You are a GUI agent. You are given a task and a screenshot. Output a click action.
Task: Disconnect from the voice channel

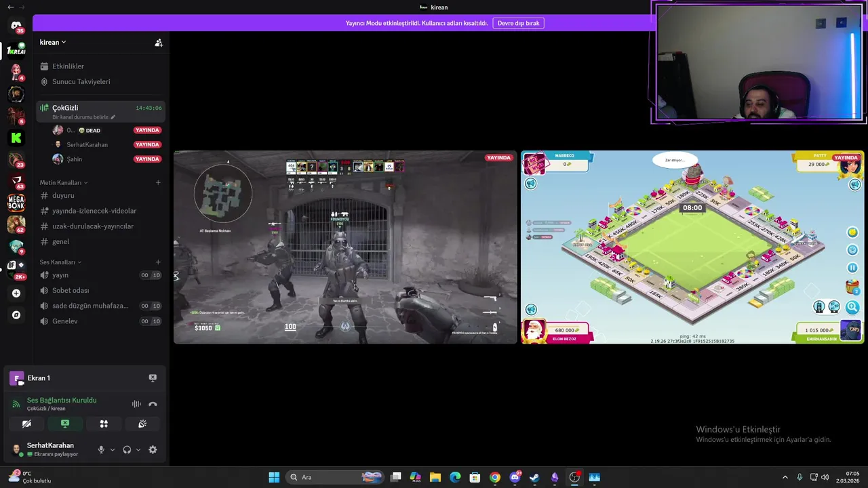(x=153, y=404)
